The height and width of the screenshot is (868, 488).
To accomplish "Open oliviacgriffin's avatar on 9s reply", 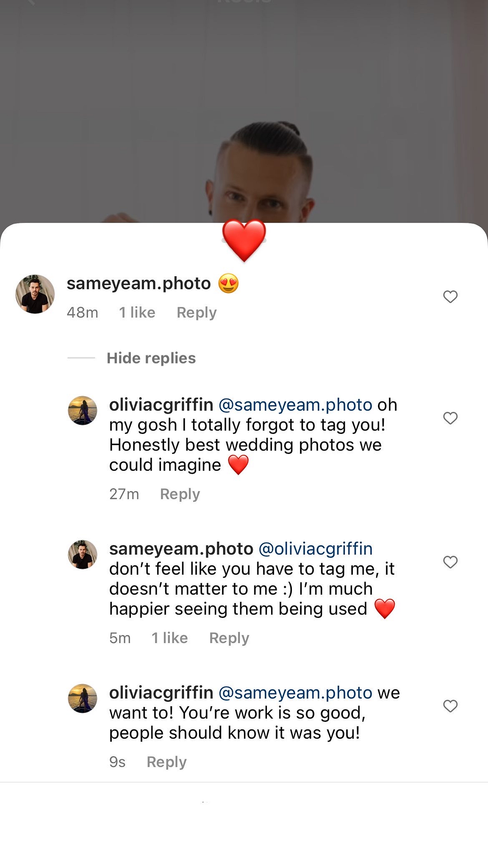I will tap(83, 698).
